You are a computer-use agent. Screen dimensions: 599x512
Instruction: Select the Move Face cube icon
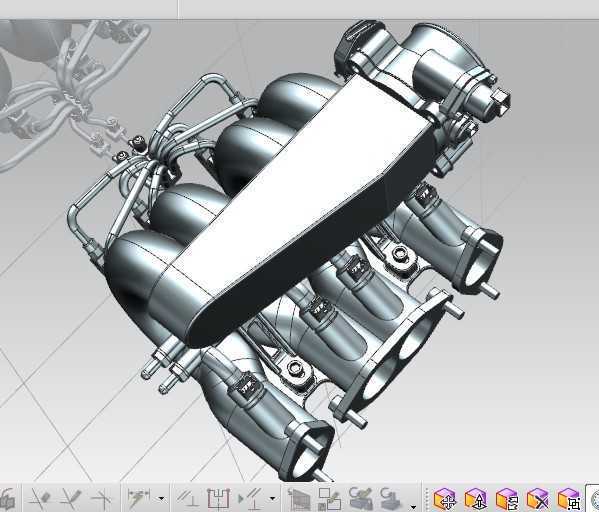click(x=444, y=499)
